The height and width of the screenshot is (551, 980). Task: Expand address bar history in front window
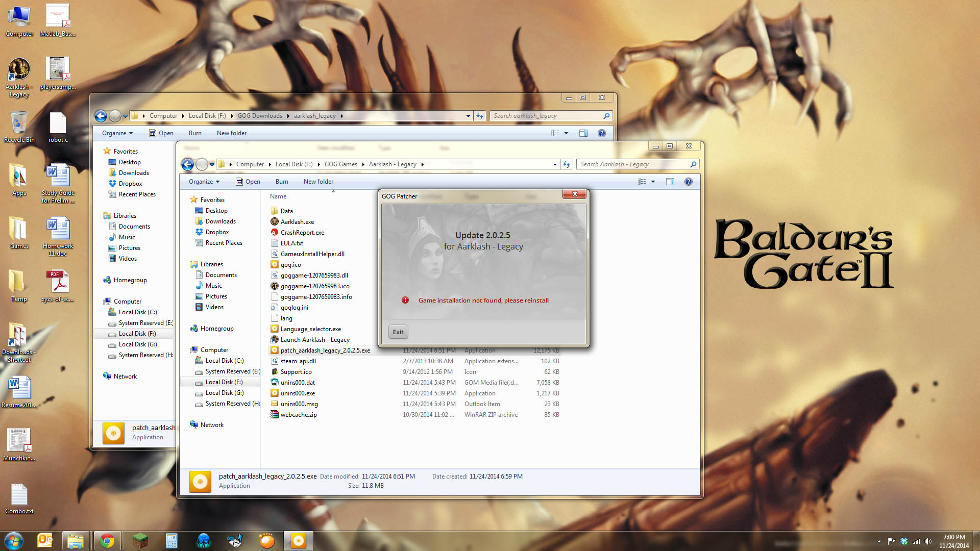(555, 164)
